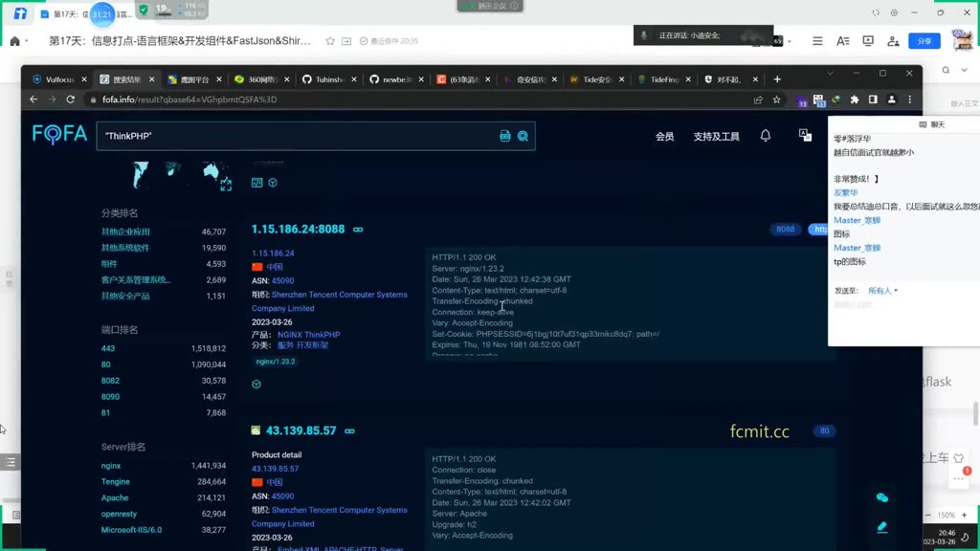Click the presentation mode icon in document toolbar

tap(868, 40)
